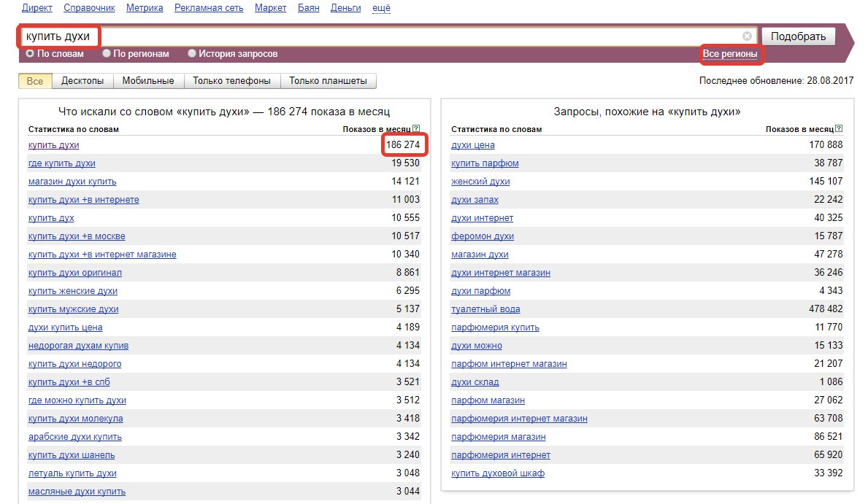Click into the keyword search input field
Viewport: 868px width, 504px height.
pyautogui.click(x=388, y=36)
